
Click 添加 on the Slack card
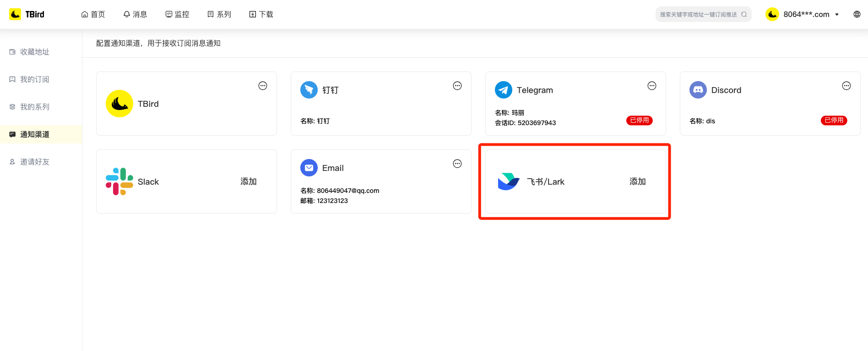coord(249,181)
